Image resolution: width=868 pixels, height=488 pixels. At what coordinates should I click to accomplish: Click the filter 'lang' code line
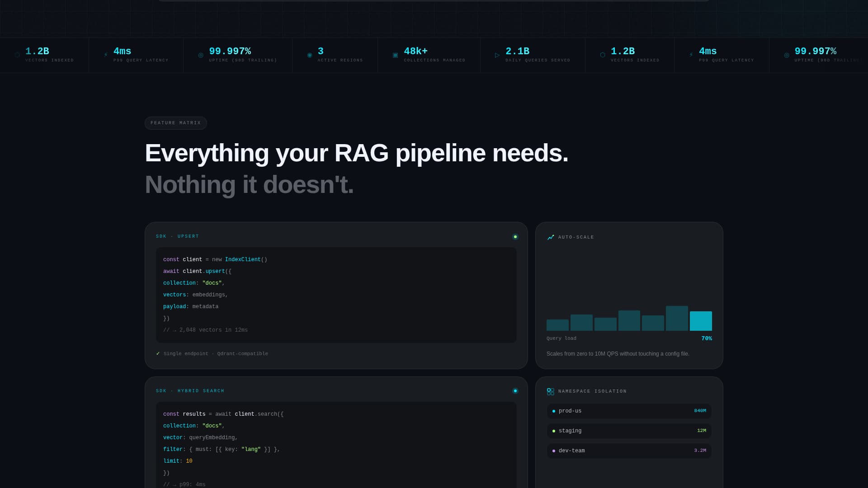click(x=222, y=449)
